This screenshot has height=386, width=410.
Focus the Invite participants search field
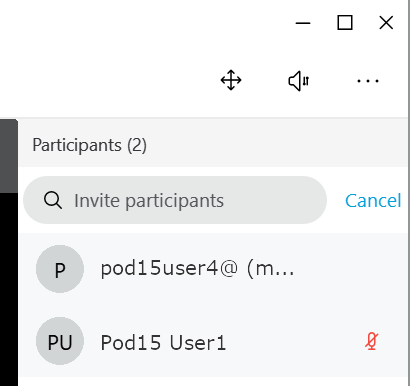175,200
